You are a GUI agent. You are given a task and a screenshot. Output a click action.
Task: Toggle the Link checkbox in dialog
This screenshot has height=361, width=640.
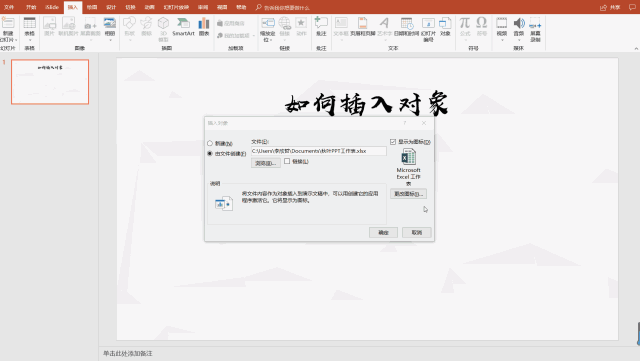pyautogui.click(x=287, y=161)
